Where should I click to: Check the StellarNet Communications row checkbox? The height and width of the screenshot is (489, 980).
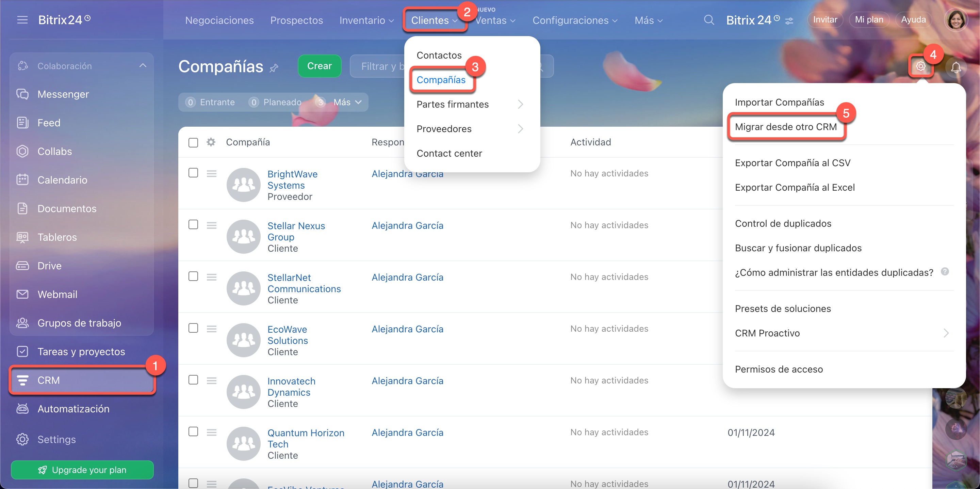pyautogui.click(x=193, y=277)
